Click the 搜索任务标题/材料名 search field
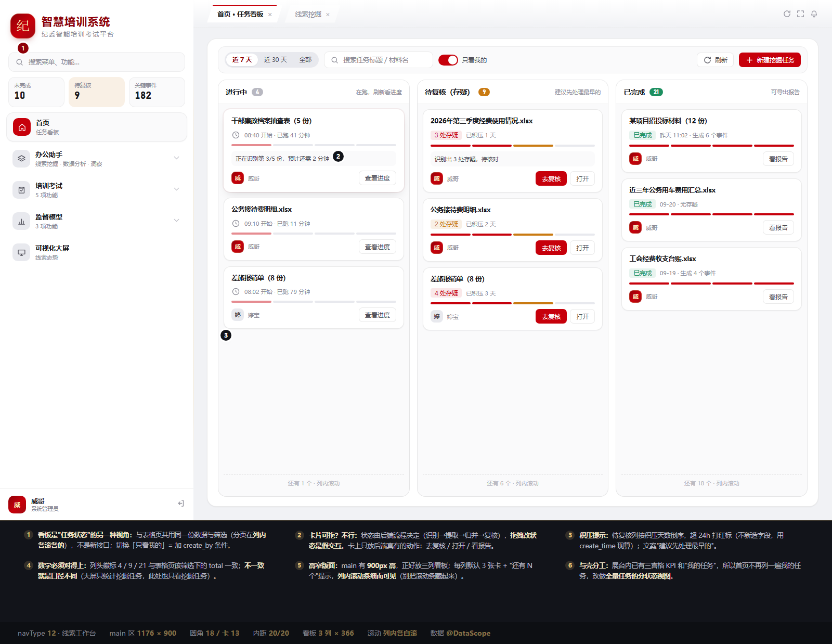The image size is (832, 644). click(379, 60)
